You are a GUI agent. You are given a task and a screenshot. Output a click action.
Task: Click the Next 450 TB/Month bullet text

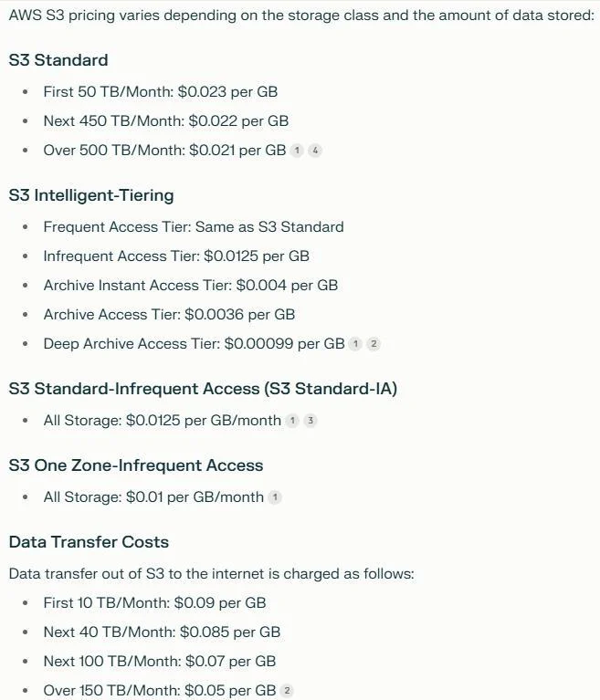pyautogui.click(x=165, y=121)
